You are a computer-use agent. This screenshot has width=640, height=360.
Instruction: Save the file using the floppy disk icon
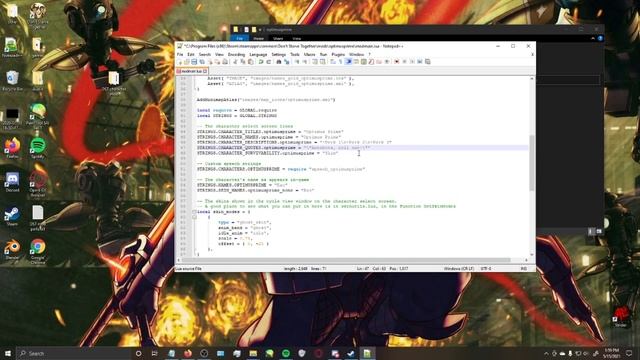tap(194, 62)
